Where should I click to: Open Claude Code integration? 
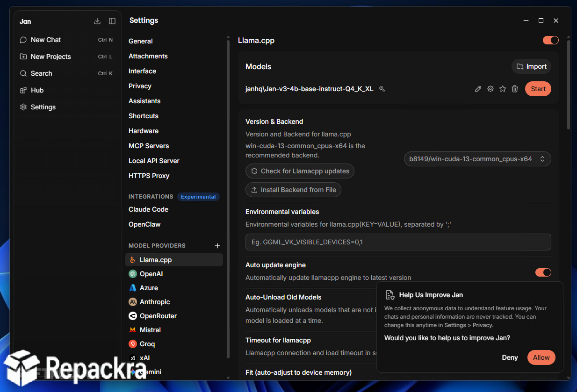pyautogui.click(x=148, y=209)
